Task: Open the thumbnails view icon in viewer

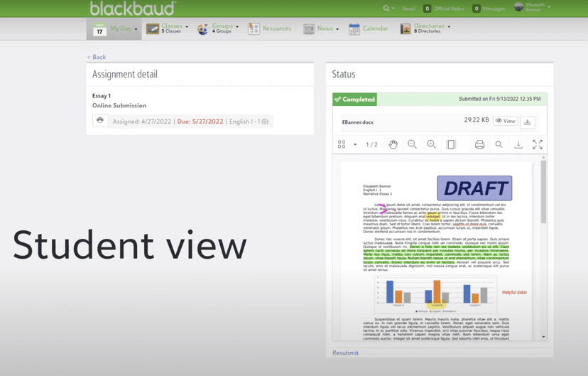Action: click(x=342, y=144)
